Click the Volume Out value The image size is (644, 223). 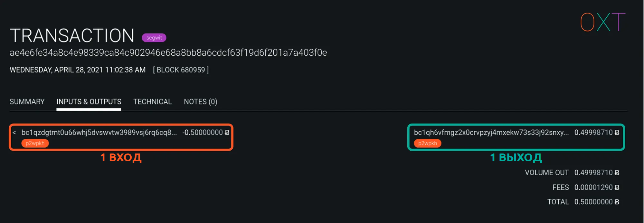[x=596, y=172]
